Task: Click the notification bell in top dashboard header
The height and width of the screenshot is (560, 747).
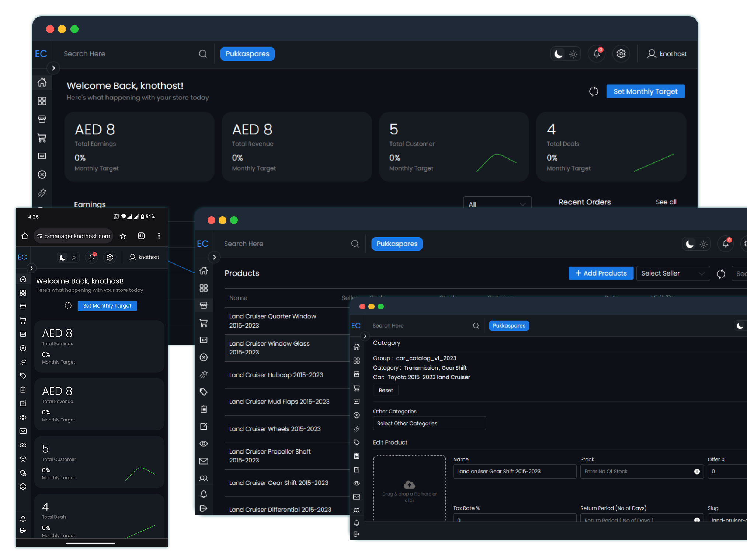Action: tap(597, 54)
